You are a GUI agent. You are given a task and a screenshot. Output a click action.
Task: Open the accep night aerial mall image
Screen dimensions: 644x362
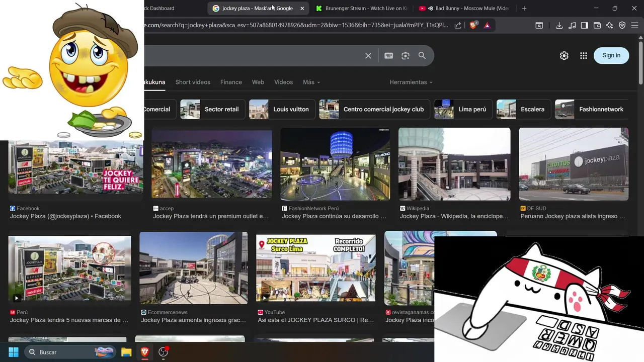pos(212,164)
